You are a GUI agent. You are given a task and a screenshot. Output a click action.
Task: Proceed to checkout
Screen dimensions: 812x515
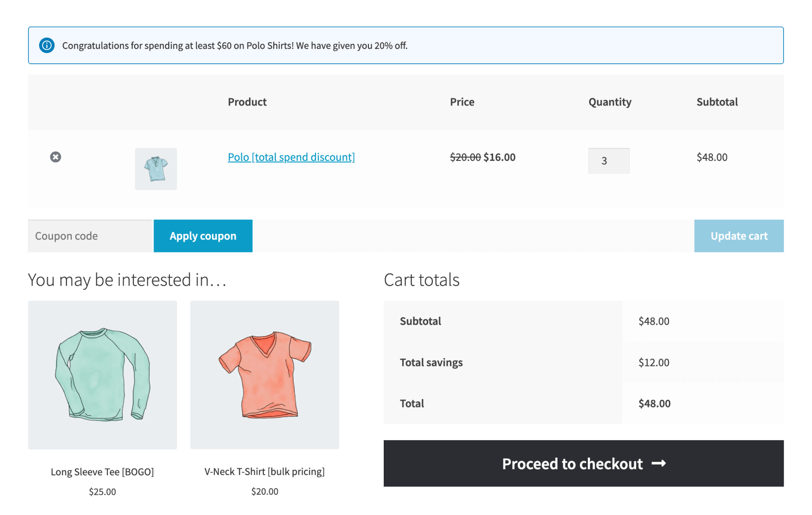(572, 463)
